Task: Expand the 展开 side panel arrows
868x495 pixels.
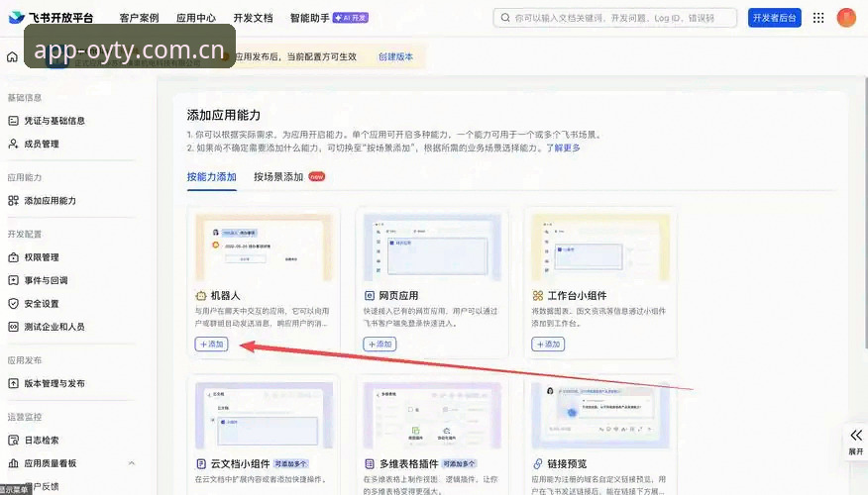Action: [856, 435]
